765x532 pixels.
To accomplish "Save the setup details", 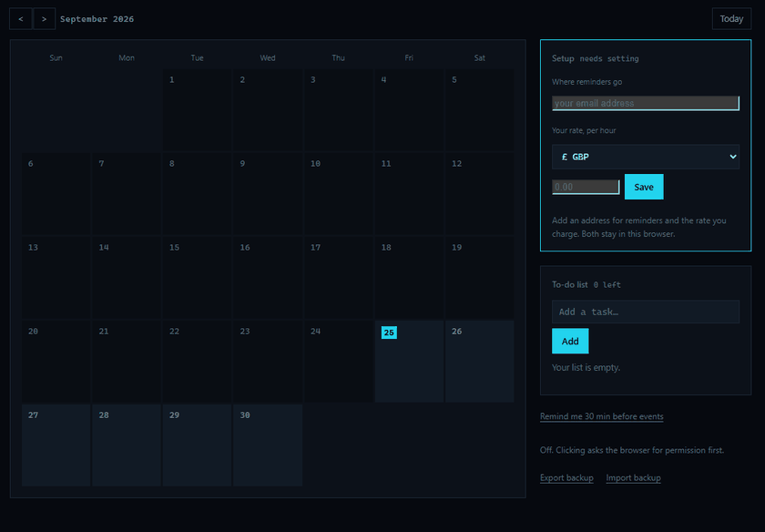I will click(644, 187).
